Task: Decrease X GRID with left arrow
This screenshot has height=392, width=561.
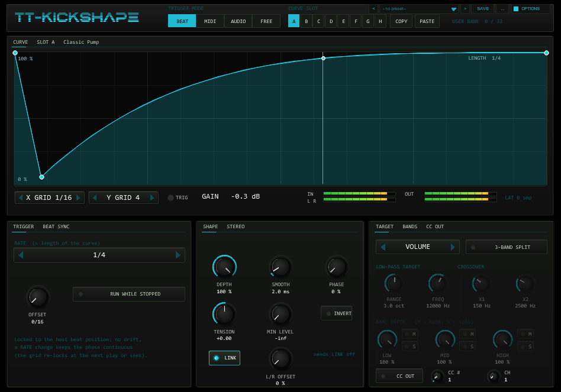Action: (x=20, y=197)
